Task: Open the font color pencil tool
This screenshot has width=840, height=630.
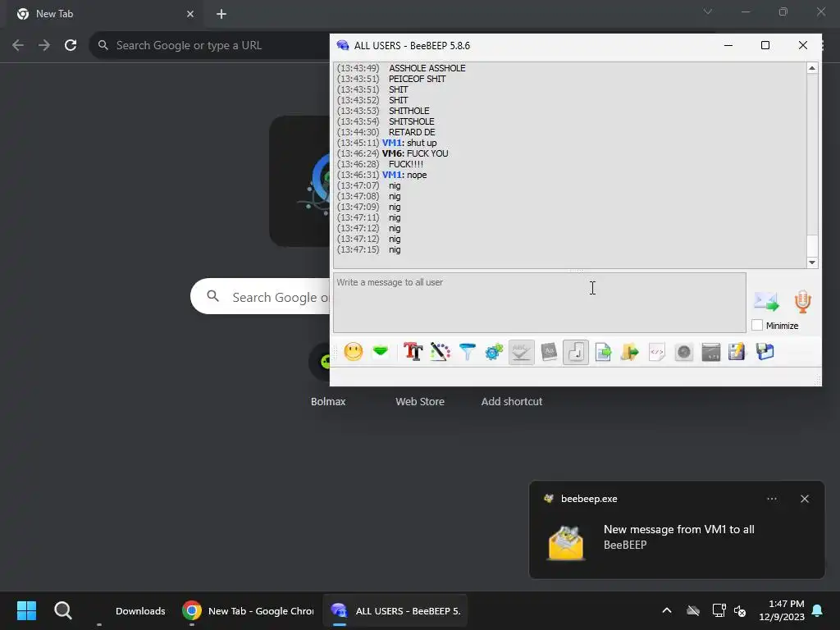Action: [441, 352]
